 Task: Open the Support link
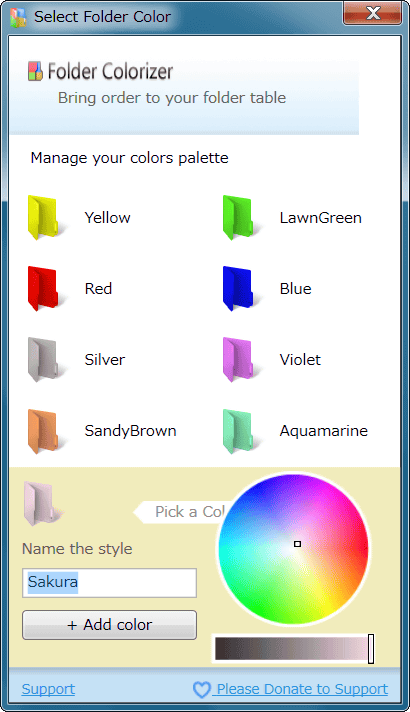coord(48,689)
